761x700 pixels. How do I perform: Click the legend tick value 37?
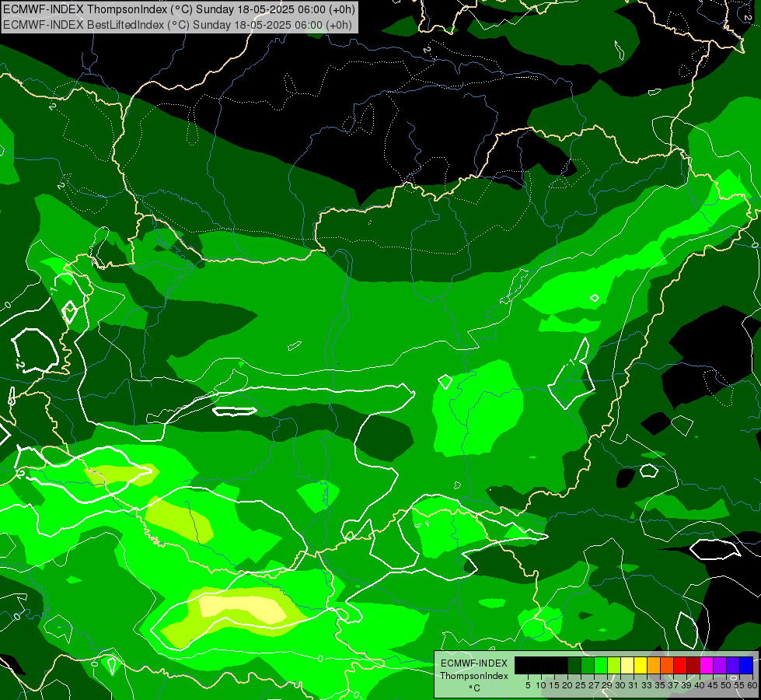coord(673,685)
